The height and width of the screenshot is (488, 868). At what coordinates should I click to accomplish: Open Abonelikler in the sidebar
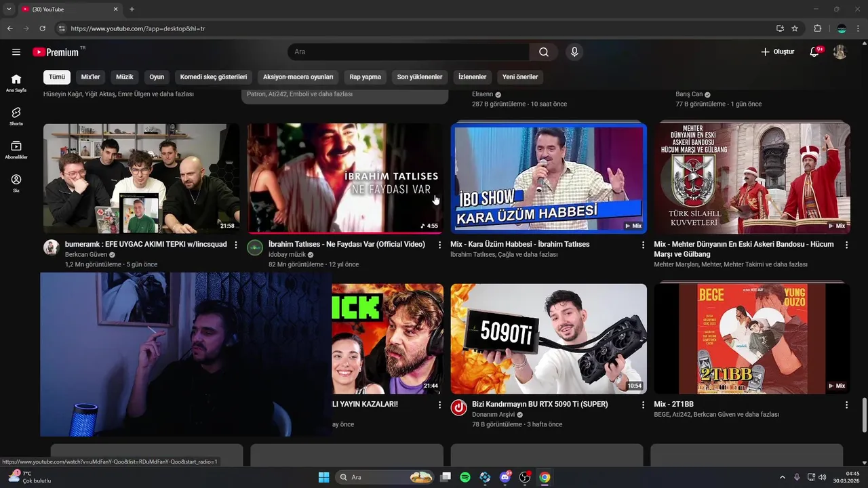(x=16, y=150)
